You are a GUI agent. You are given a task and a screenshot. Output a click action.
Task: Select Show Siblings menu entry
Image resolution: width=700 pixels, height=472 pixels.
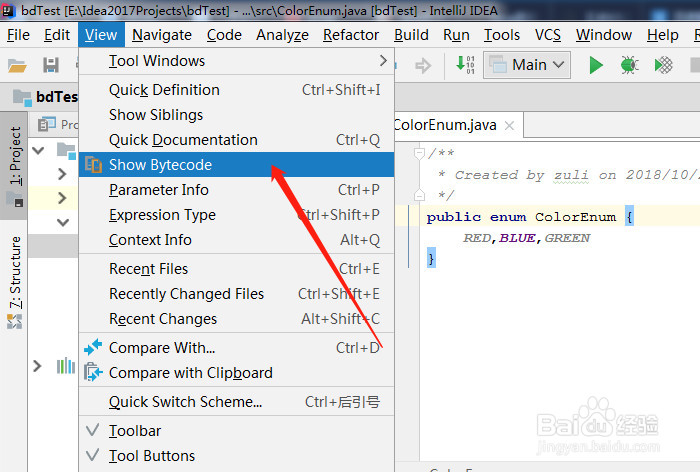237,115
